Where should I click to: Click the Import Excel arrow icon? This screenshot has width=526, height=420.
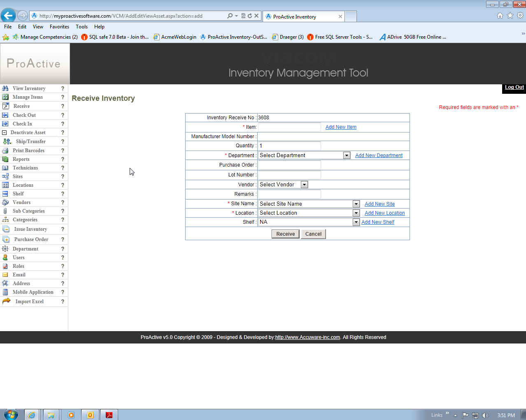pyautogui.click(x=6, y=301)
